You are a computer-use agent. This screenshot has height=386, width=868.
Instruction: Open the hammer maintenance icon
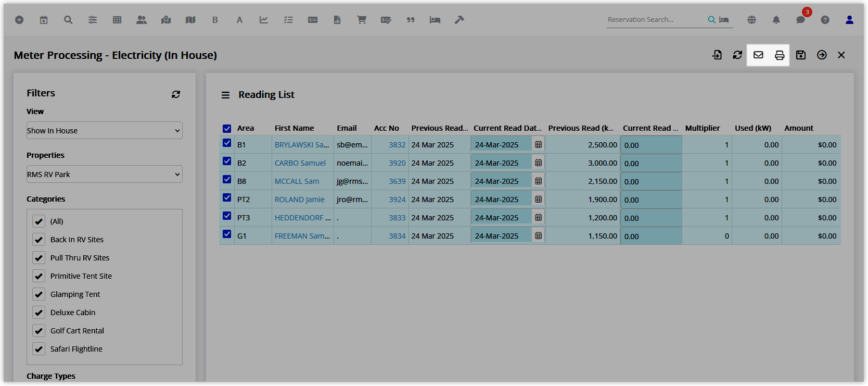tap(459, 20)
